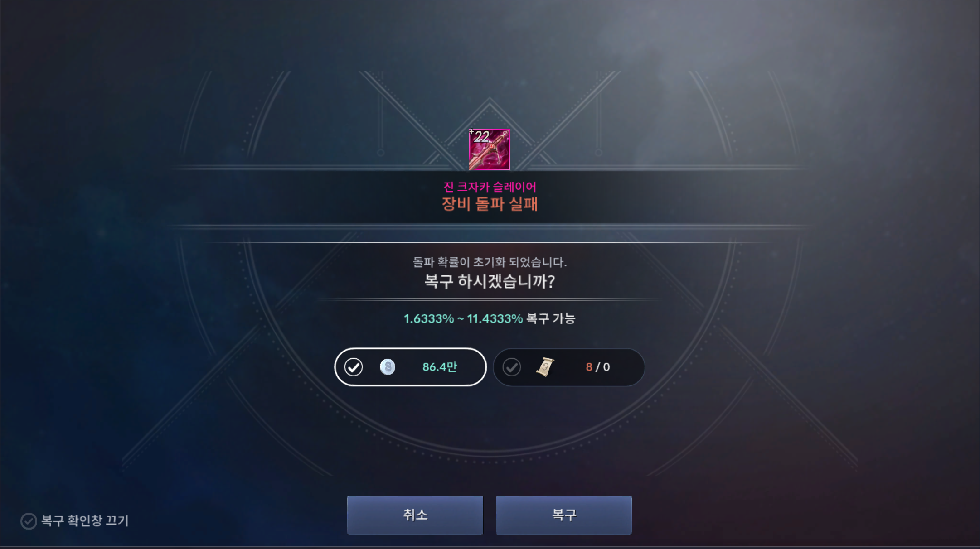The image size is (980, 549).
Task: Click the 진 크자카 슬레이어 item name
Action: point(490,187)
